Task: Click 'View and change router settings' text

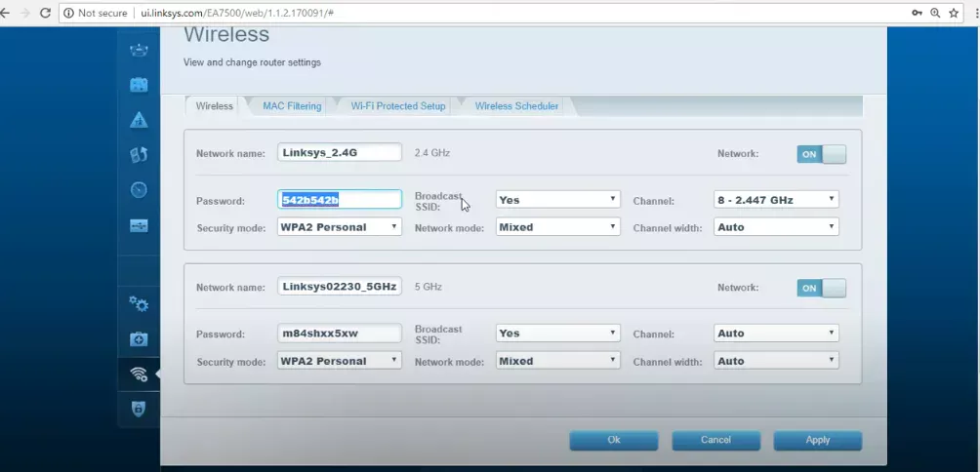Action: (x=252, y=62)
